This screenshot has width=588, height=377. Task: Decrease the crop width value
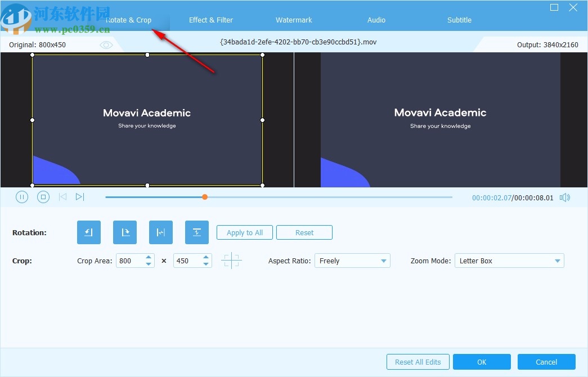point(149,264)
